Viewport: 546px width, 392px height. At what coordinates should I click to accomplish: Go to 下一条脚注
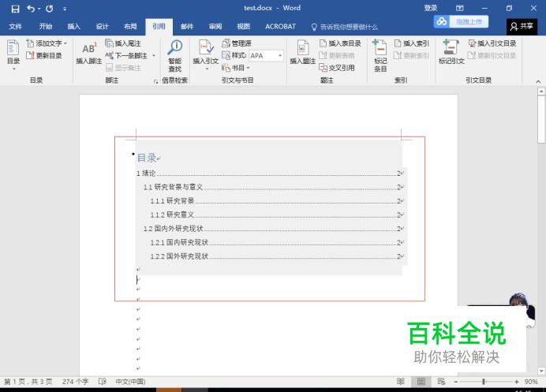pyautogui.click(x=127, y=56)
